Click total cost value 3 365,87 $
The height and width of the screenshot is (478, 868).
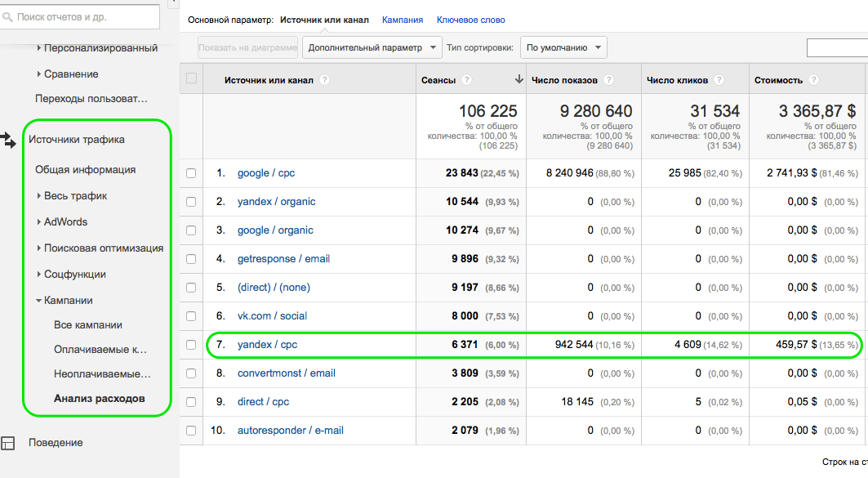pos(817,111)
